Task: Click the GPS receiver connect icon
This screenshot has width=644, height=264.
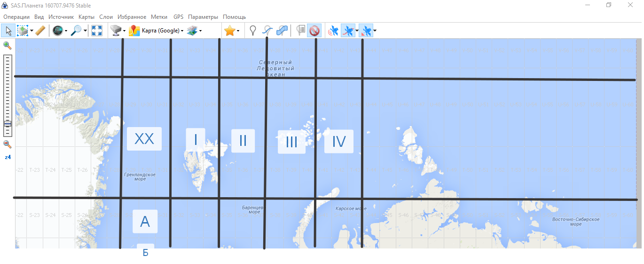Action: 333,31
